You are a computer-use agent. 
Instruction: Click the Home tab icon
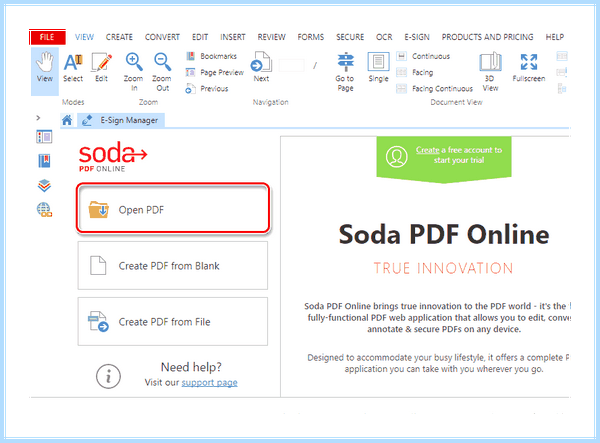pos(67,121)
